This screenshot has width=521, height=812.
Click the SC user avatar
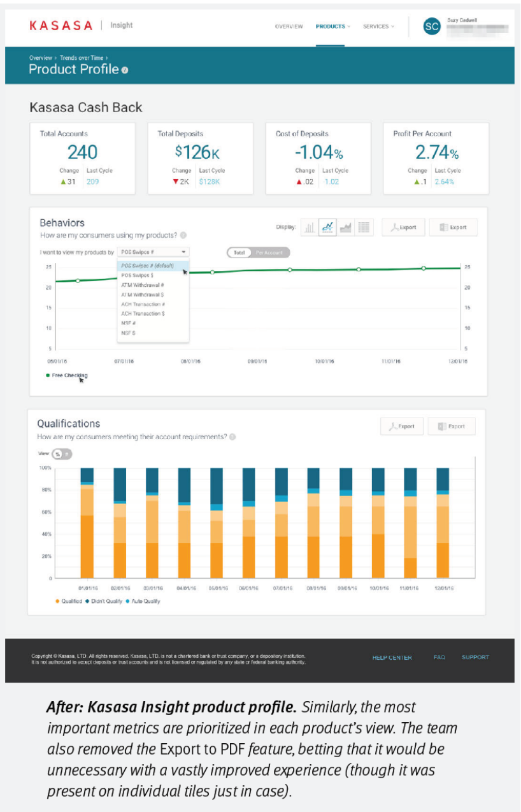click(432, 26)
